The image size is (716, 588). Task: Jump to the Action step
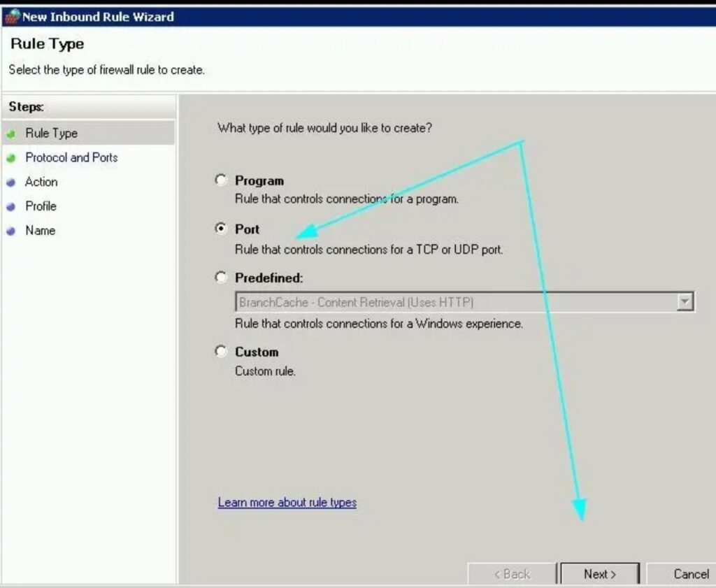[41, 182]
